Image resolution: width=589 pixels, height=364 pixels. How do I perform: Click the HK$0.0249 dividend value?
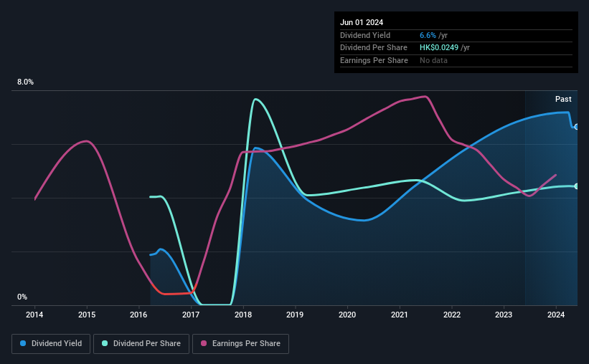(x=439, y=48)
